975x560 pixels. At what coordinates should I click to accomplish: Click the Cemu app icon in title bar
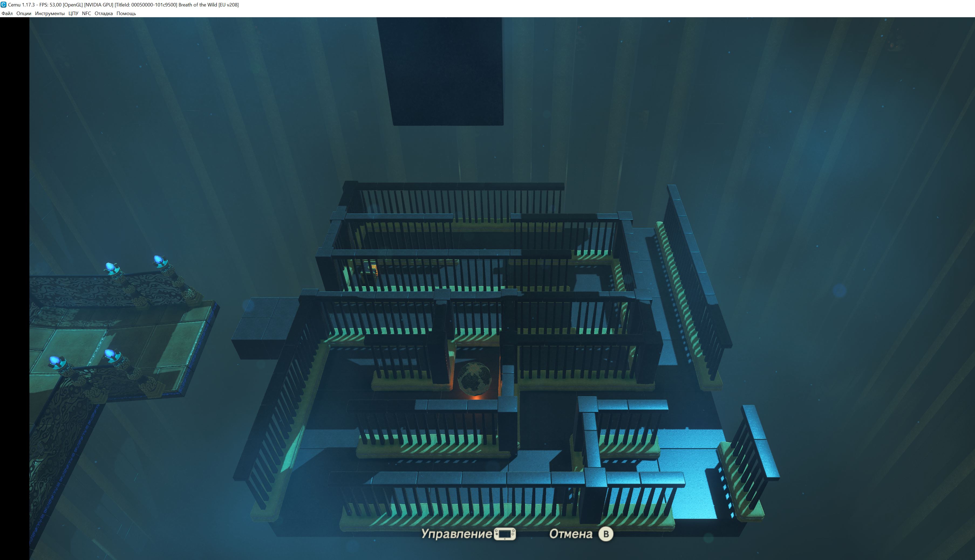coord(4,5)
